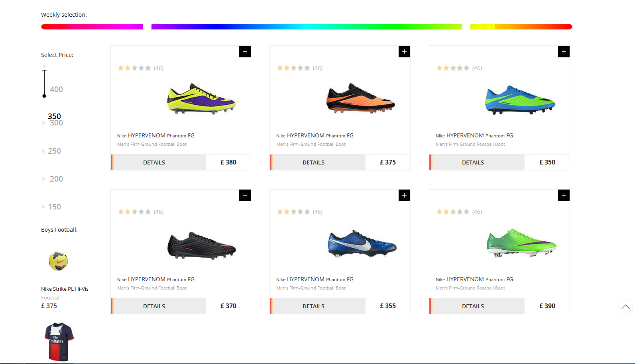Click the 'Boys Football:' heading
Image resolution: width=635 pixels, height=364 pixels.
(x=59, y=230)
